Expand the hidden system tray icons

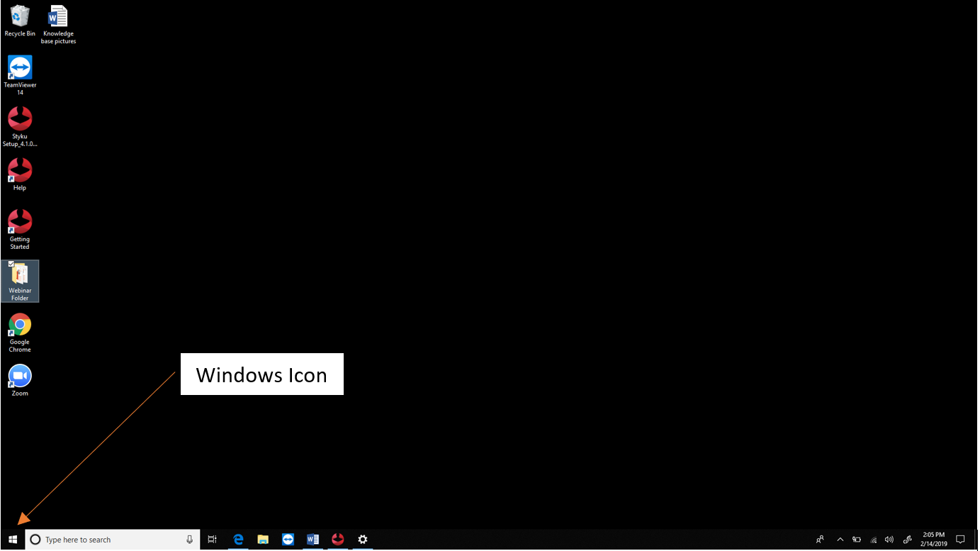(840, 540)
